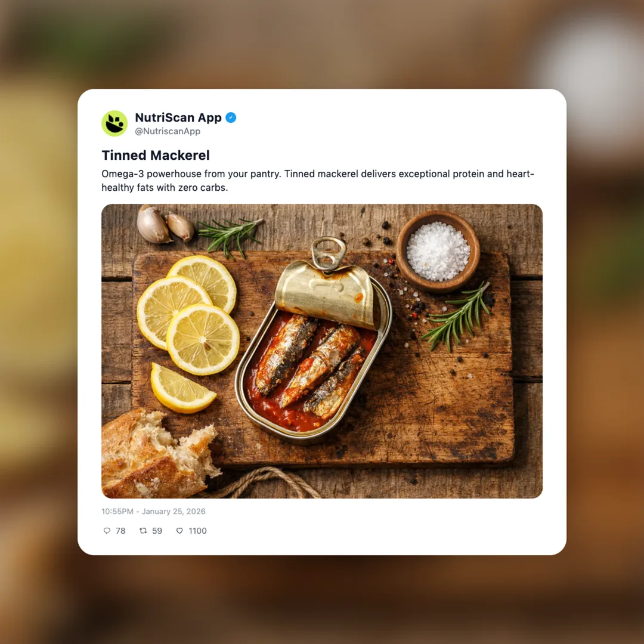Like the post with heart icon
The width and height of the screenshot is (644, 644).
click(179, 531)
